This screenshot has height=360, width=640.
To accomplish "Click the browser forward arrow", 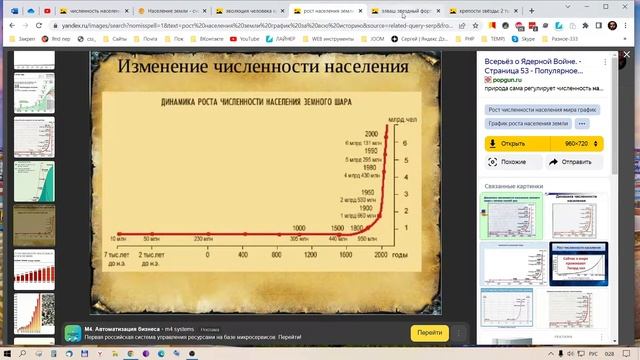I will (25, 25).
